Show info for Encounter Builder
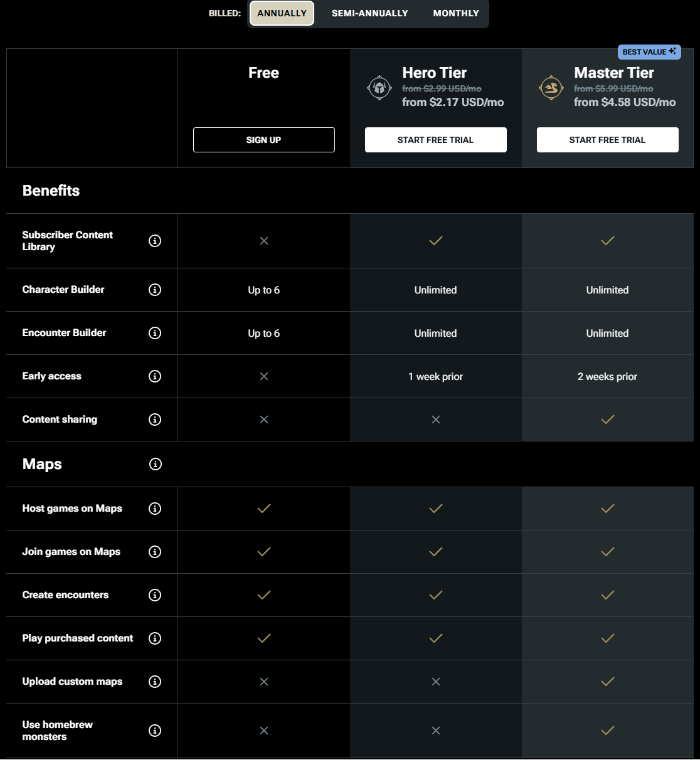This screenshot has height=760, width=700. click(x=155, y=333)
